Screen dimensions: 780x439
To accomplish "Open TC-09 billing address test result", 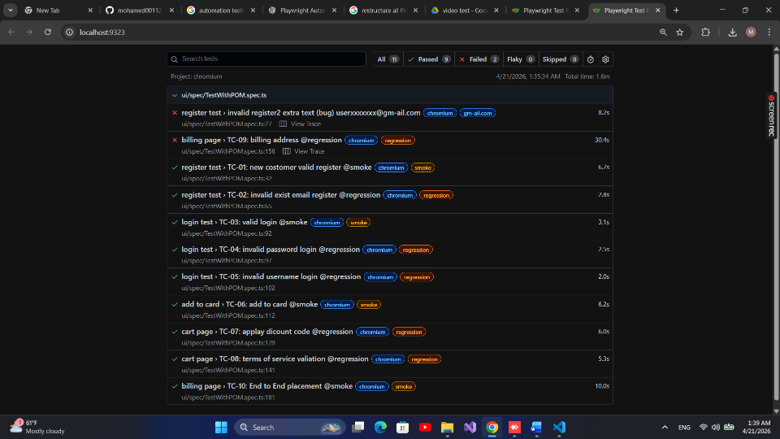I will [x=262, y=140].
